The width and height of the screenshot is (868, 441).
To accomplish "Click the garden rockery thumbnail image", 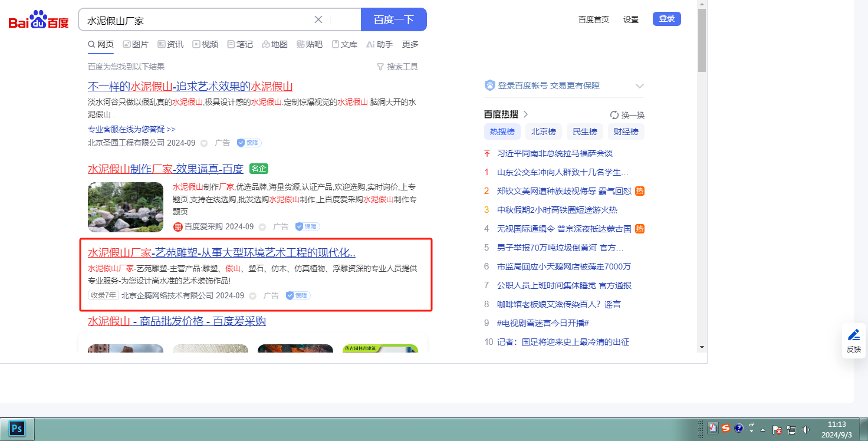I will [x=126, y=207].
